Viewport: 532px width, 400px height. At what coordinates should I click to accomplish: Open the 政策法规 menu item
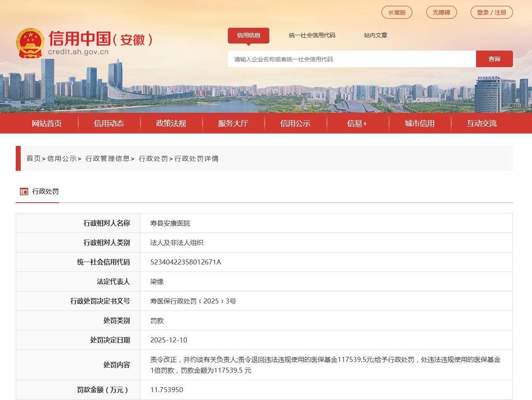(171, 123)
